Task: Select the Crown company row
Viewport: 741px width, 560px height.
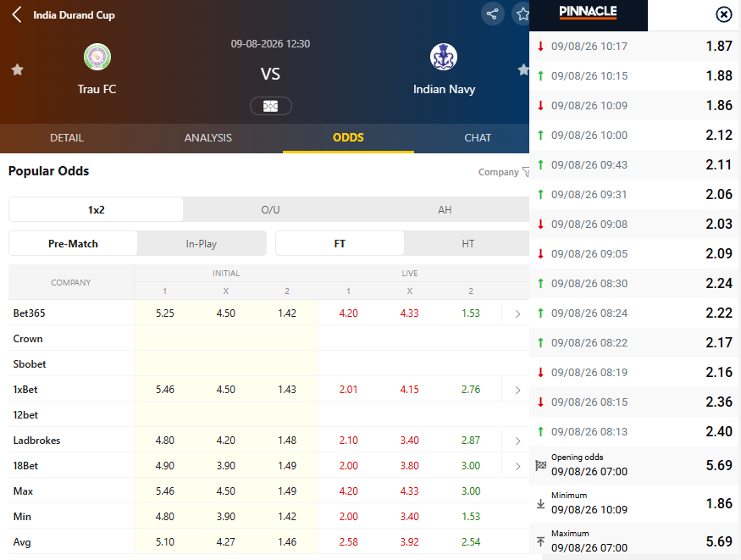Action: pos(269,338)
